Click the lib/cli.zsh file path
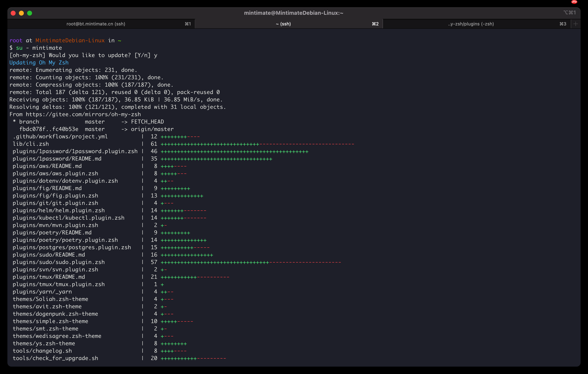The height and width of the screenshot is (374, 588). [x=31, y=144]
